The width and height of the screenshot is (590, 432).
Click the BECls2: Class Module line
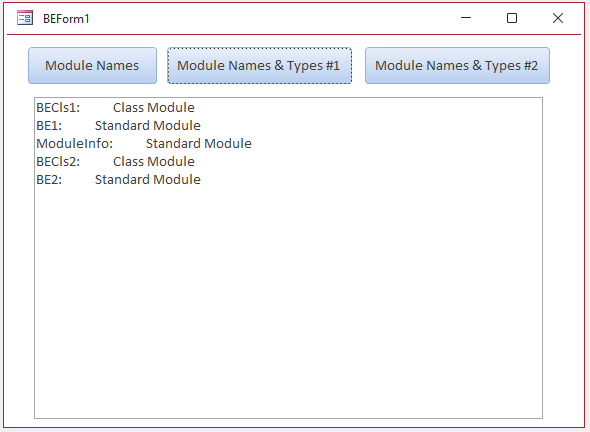coord(116,162)
